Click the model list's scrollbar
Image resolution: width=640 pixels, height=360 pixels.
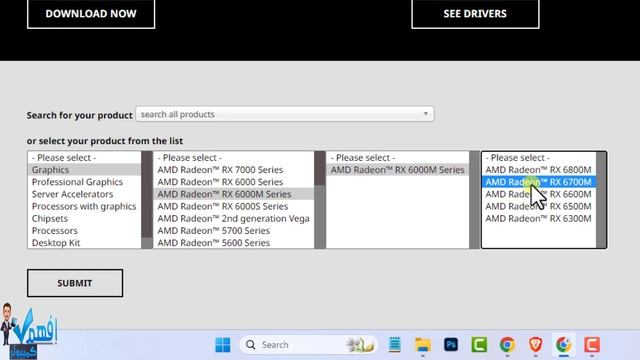pyautogui.click(x=601, y=200)
